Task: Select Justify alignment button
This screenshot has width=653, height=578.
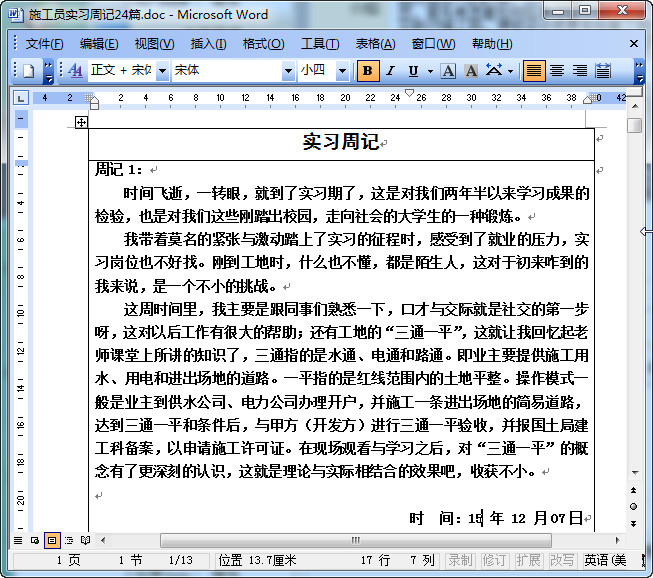Action: tap(534, 71)
